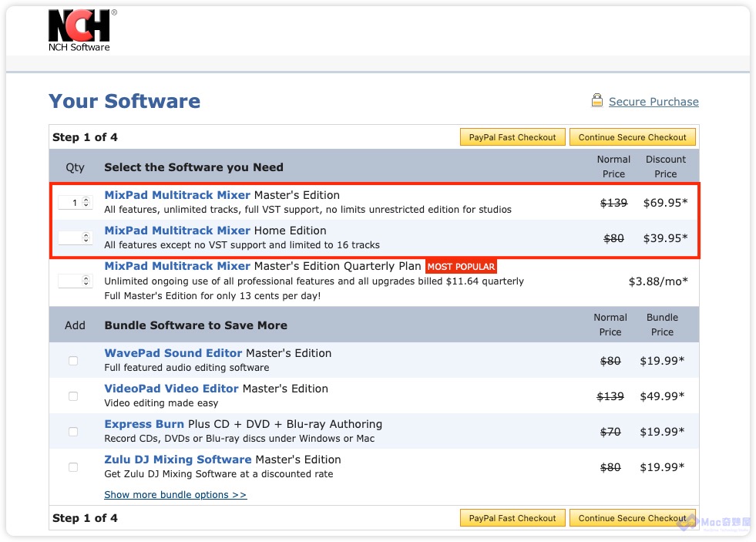
Task: Click the bottom Step 1 of 4 label
Action: pyautogui.click(x=85, y=518)
